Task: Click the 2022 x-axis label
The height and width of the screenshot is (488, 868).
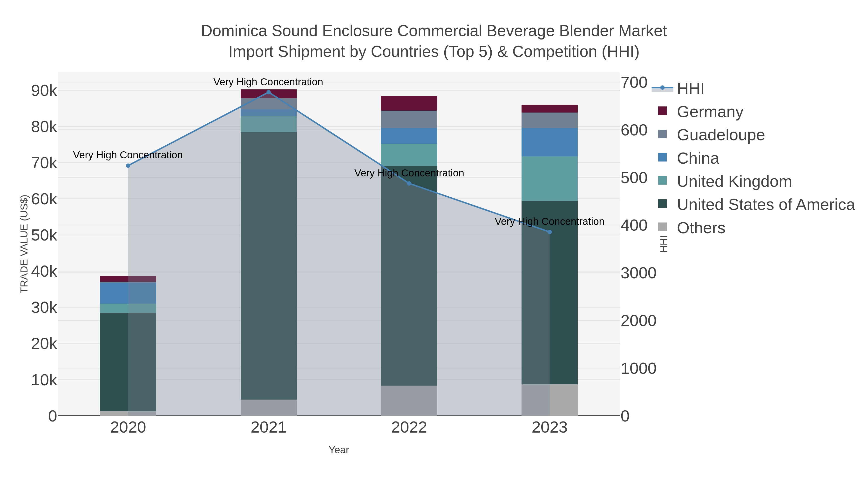Action: pyautogui.click(x=409, y=428)
